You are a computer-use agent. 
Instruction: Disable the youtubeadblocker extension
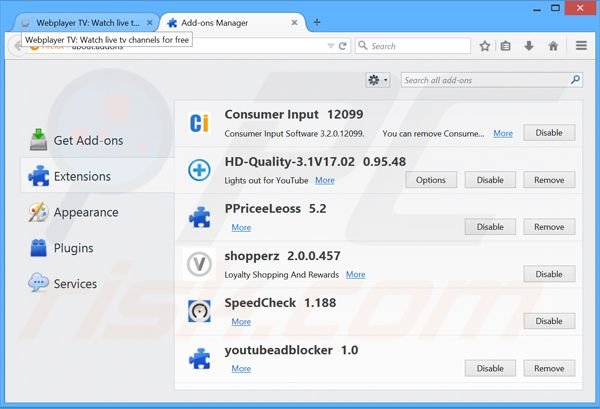click(x=490, y=368)
